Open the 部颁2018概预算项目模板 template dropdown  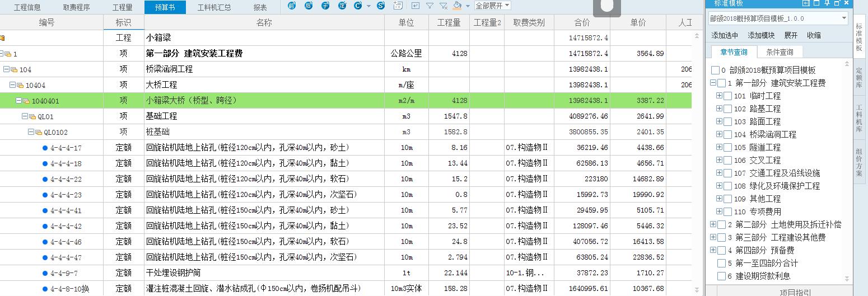[x=844, y=18]
